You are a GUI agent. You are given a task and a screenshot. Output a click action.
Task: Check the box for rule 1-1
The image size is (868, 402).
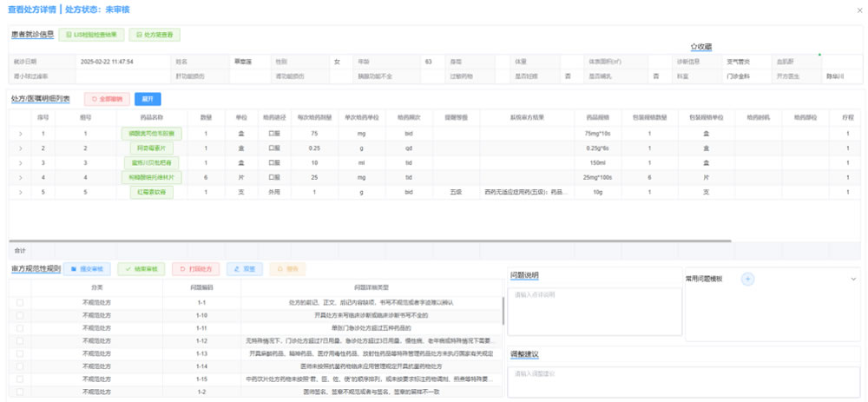point(20,302)
